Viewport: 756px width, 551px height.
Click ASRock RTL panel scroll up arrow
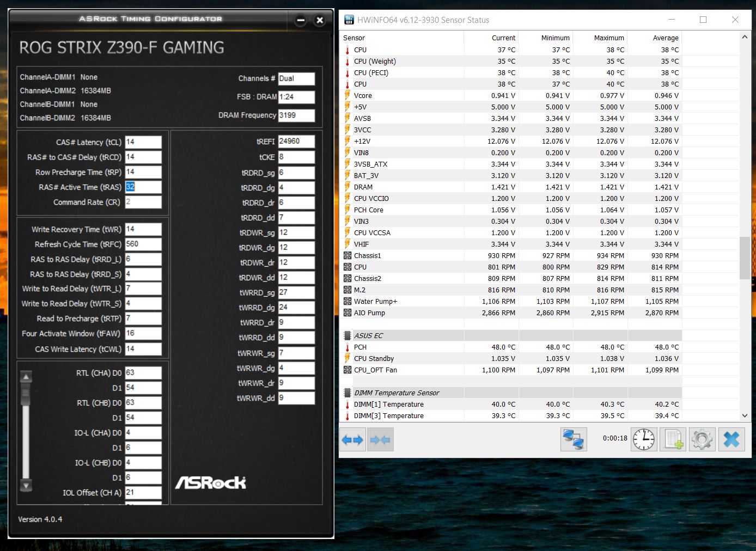(x=26, y=376)
